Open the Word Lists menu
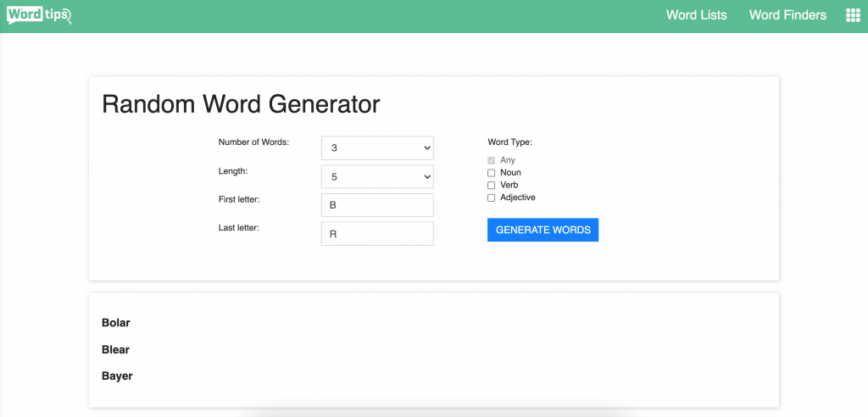This screenshot has width=868, height=417. click(696, 15)
